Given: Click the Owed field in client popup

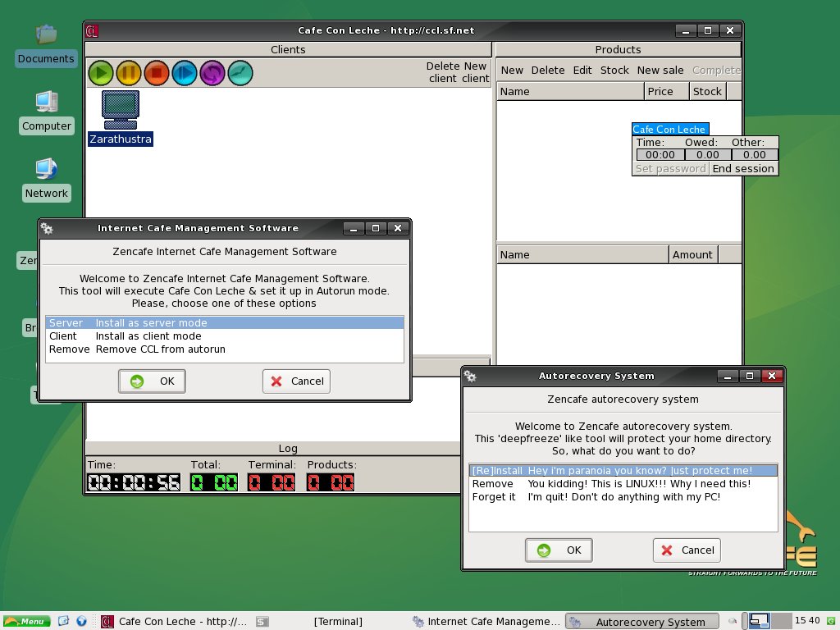Looking at the screenshot, I should (x=708, y=155).
